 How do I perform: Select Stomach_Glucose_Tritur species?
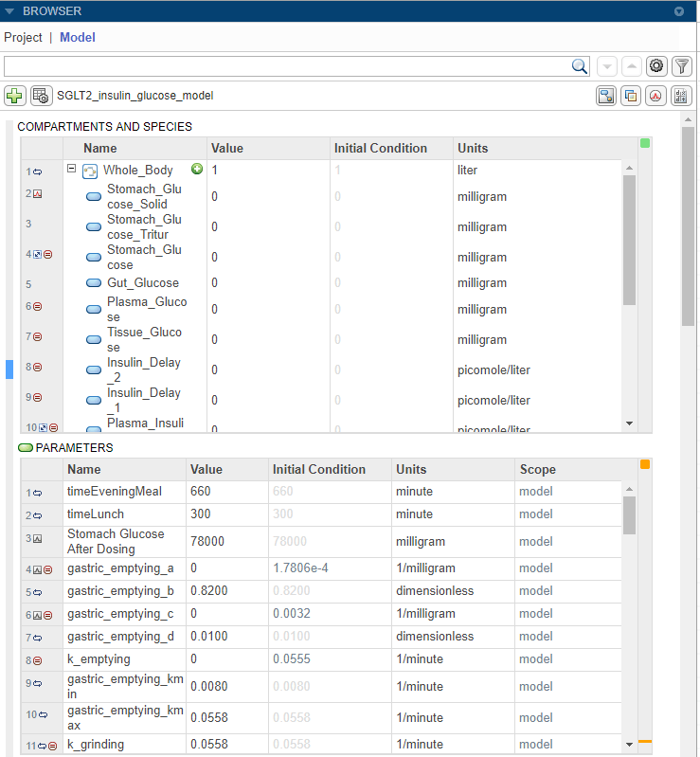click(144, 226)
